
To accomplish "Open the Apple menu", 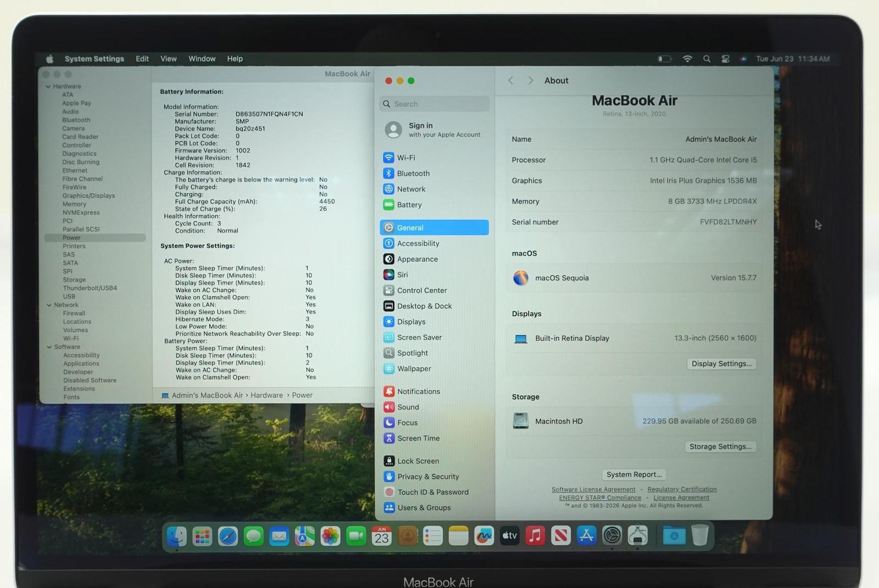I will click(49, 59).
